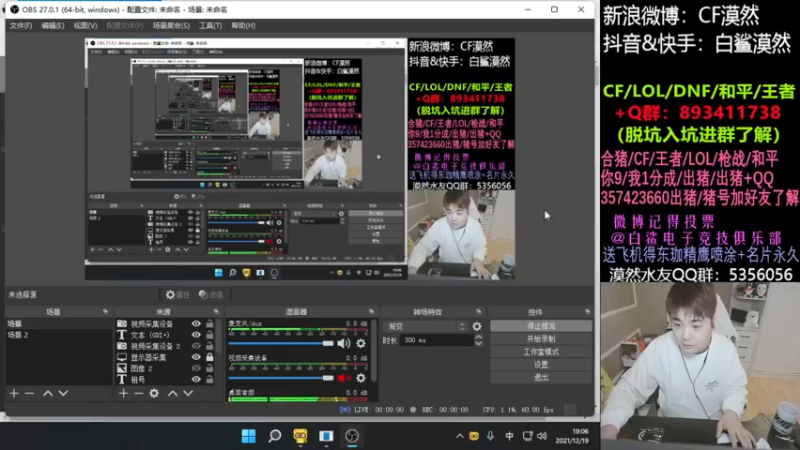Click the microphone icon in system tray

(x=490, y=436)
